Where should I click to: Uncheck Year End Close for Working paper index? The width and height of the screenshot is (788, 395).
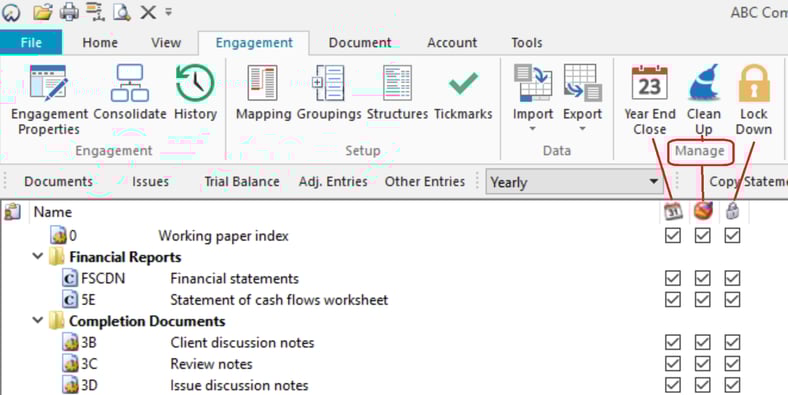(673, 235)
